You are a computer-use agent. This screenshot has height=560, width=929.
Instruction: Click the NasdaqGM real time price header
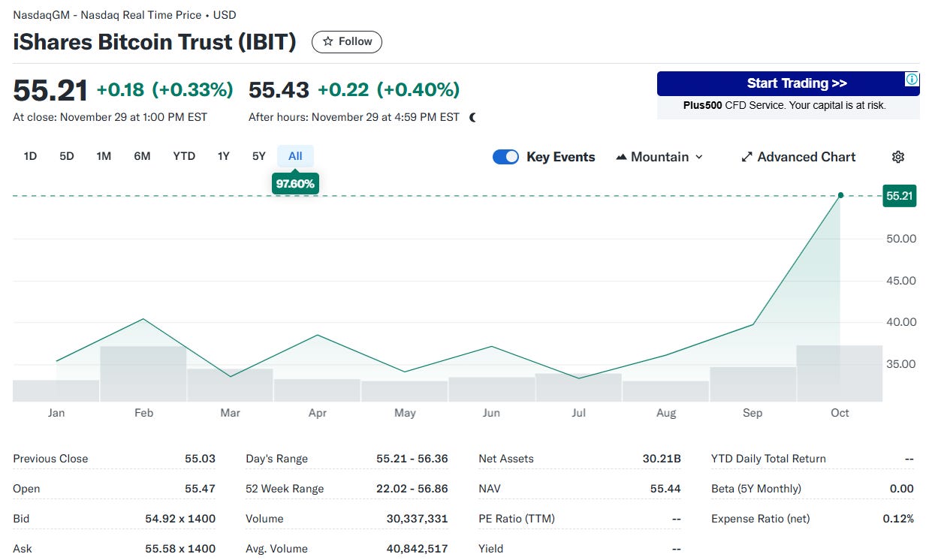(124, 15)
